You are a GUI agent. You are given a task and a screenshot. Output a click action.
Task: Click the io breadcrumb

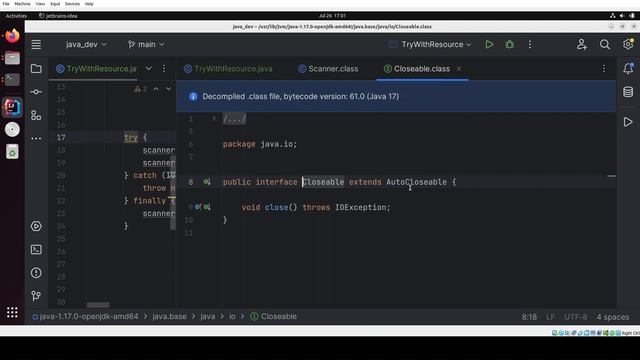point(232,316)
